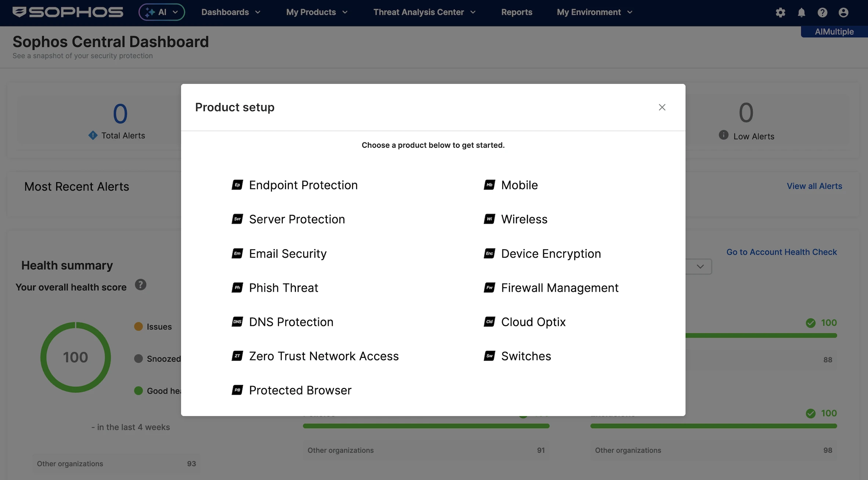Expand the AI assistant dropdown
The height and width of the screenshot is (480, 868).
(162, 12)
